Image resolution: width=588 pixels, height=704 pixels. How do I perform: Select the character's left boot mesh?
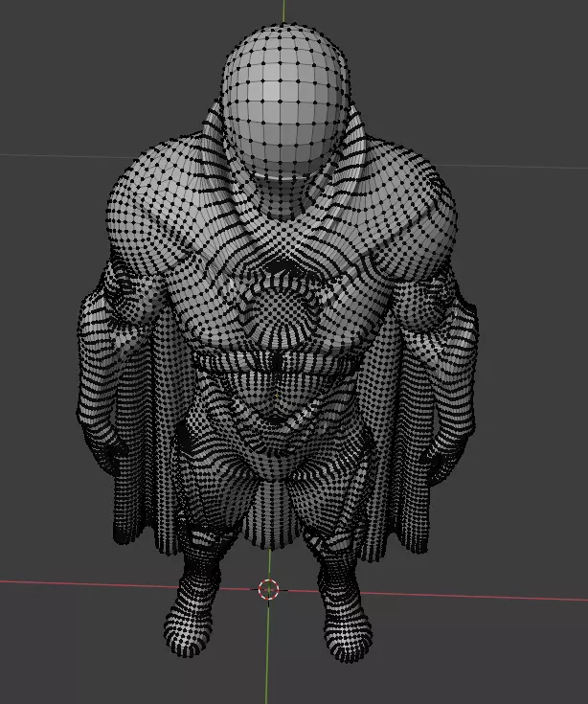(x=345, y=608)
